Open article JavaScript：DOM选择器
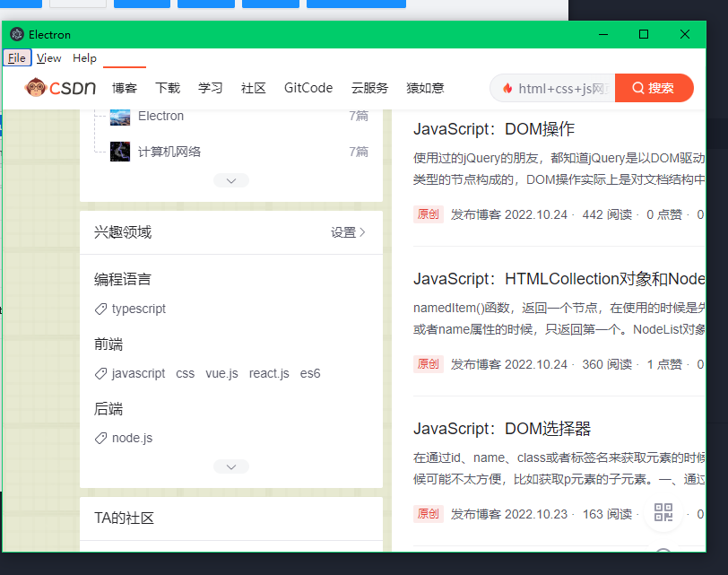 point(502,429)
